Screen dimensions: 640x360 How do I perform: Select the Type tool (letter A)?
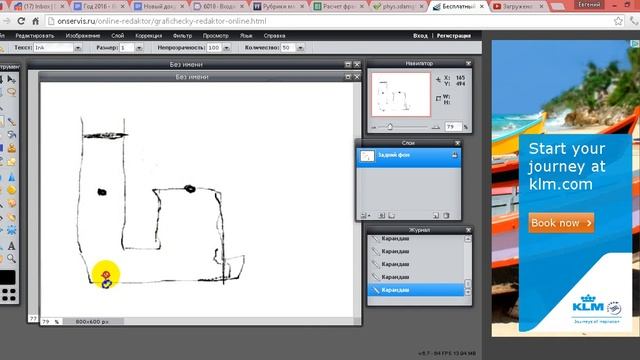coord(12,246)
